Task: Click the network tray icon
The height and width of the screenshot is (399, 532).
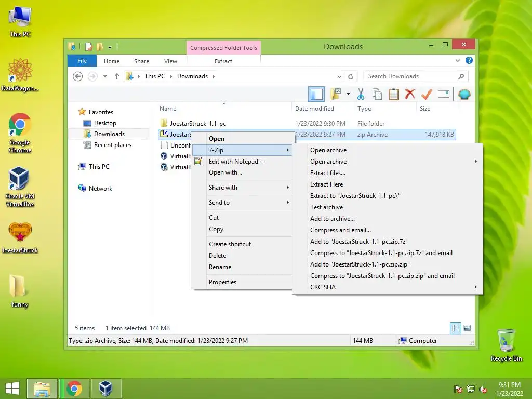Action: point(471,389)
